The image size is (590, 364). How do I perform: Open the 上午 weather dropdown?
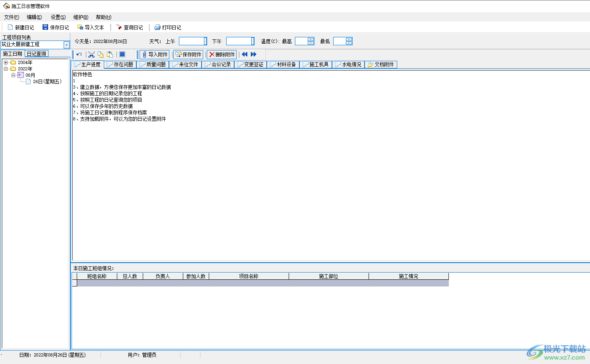[205, 41]
